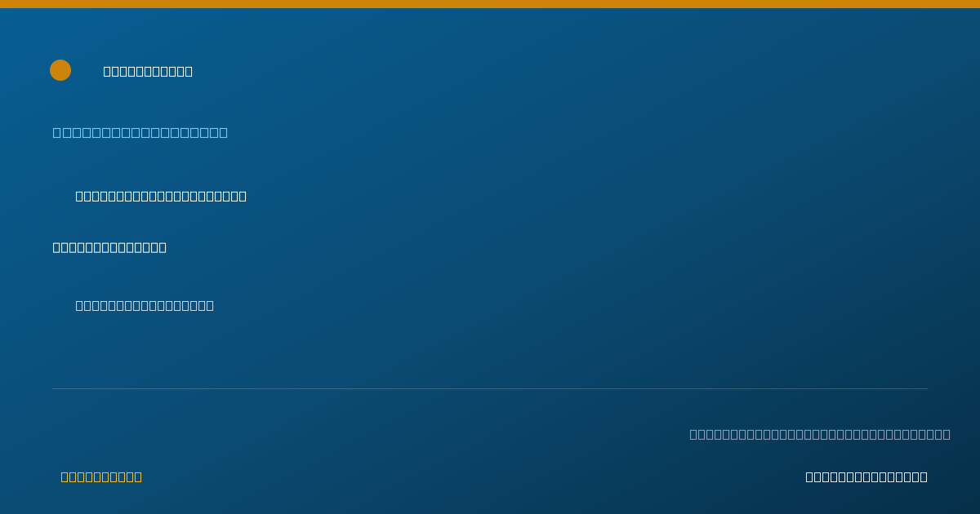Click the last glyph of the orange footer text
Viewport: 980px width, 514px height.
click(x=138, y=476)
